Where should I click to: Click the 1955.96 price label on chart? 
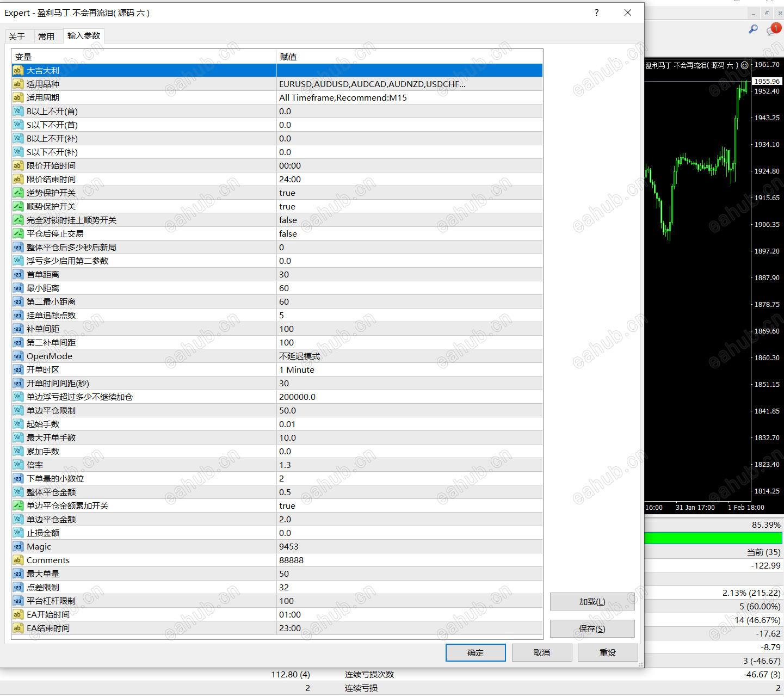click(x=767, y=81)
